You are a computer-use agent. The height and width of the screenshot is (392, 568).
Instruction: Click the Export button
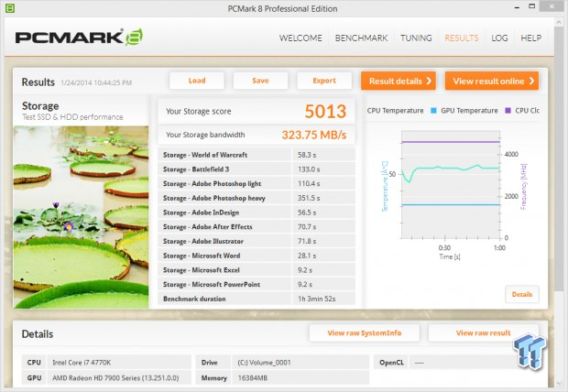tap(324, 81)
